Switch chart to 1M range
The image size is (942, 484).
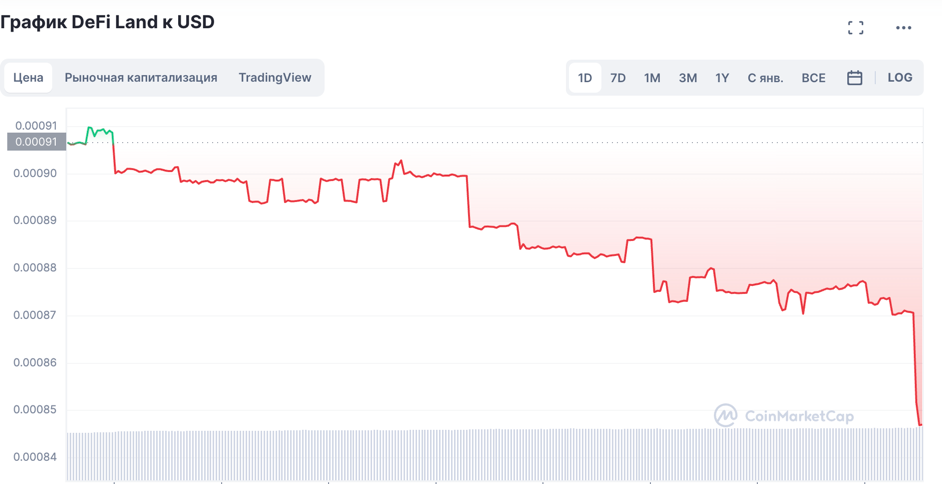(x=652, y=78)
